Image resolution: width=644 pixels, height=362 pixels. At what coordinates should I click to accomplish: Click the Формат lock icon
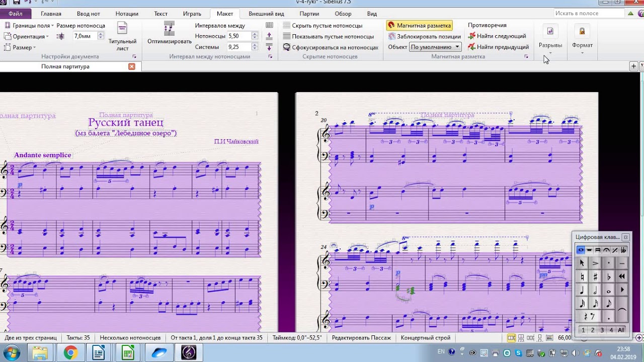(582, 31)
